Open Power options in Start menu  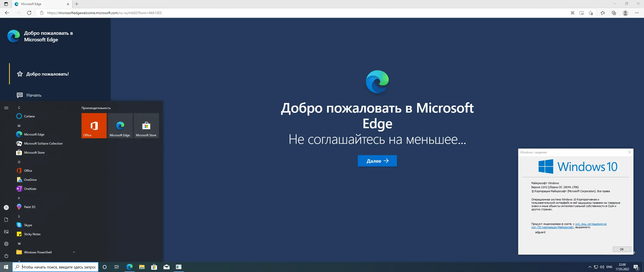coord(6,256)
